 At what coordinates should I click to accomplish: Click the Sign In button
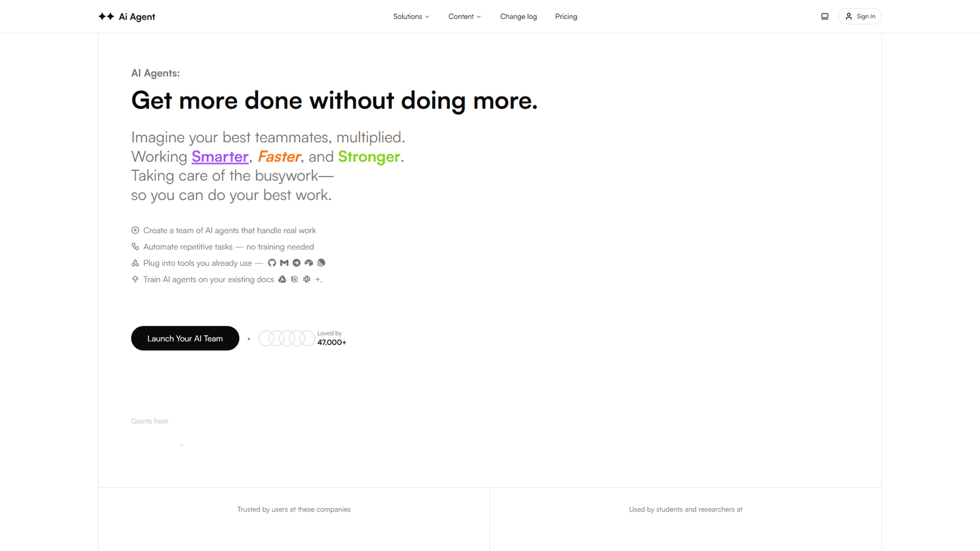tap(860, 16)
